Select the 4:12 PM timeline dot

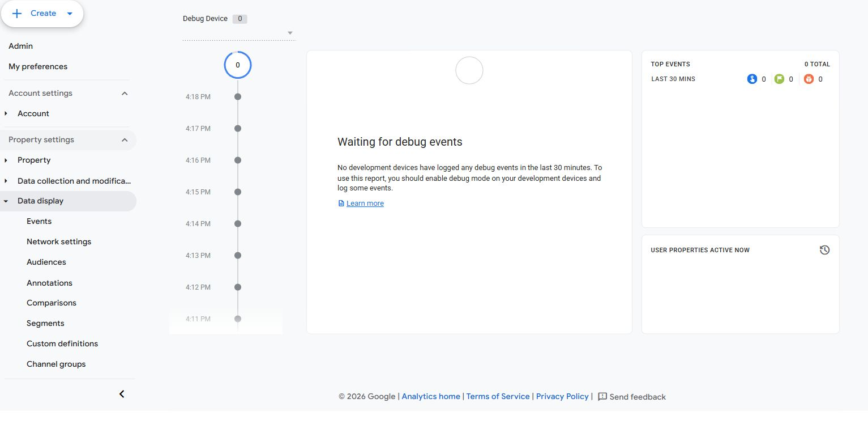click(238, 287)
